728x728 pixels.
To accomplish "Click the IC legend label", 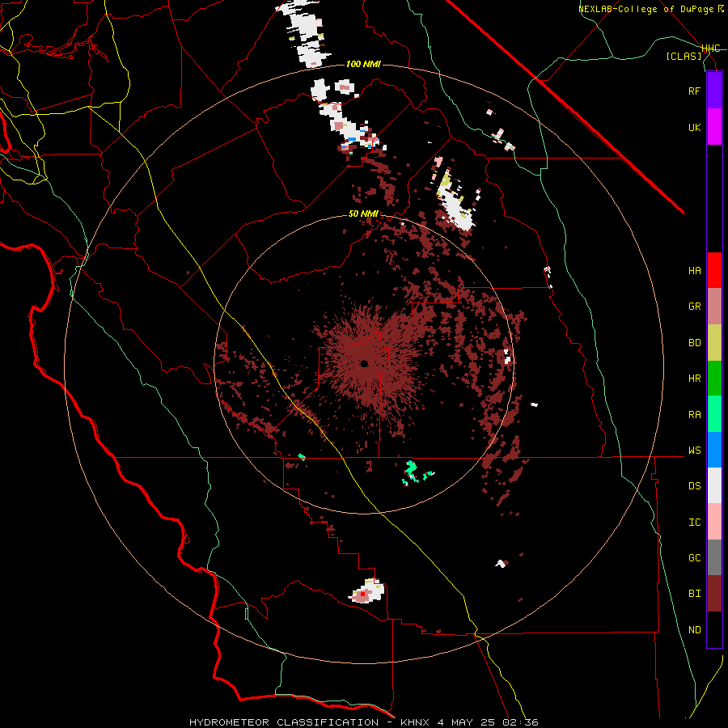I will click(694, 523).
